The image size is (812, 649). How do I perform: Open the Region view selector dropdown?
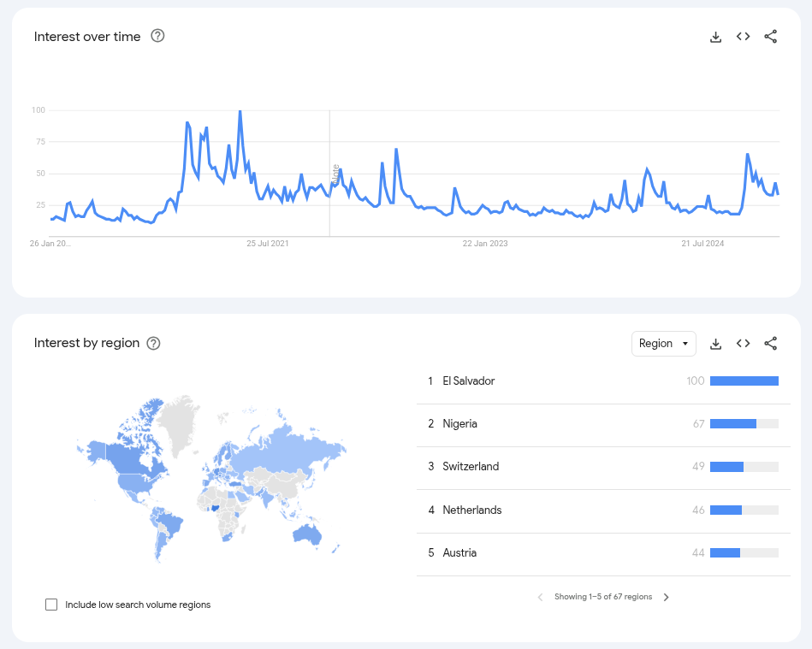click(663, 343)
